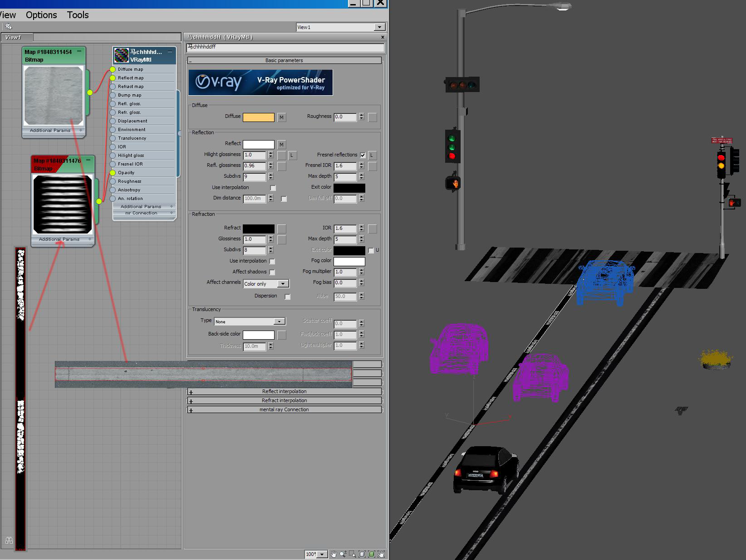Click the pan to selected hand icon

382,554
